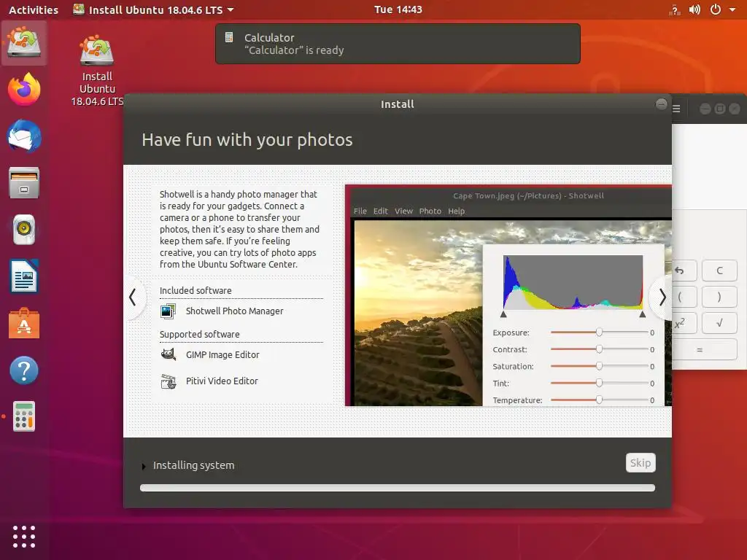747x560 pixels.
Task: Click 'Have fun with your photos' heading
Action: click(x=247, y=140)
